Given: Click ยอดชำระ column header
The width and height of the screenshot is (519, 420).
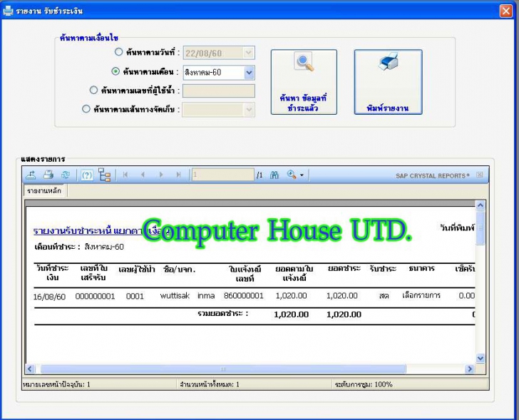Looking at the screenshot, I should 344,268.
